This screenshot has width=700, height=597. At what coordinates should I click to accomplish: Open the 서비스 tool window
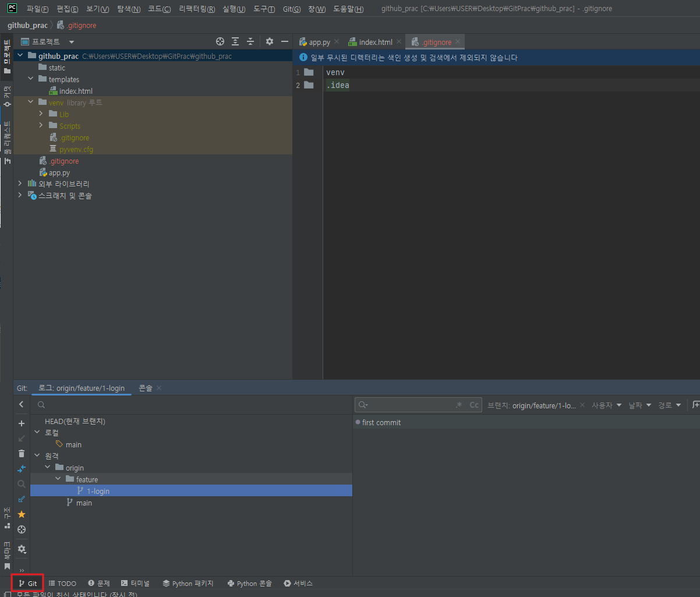298,583
